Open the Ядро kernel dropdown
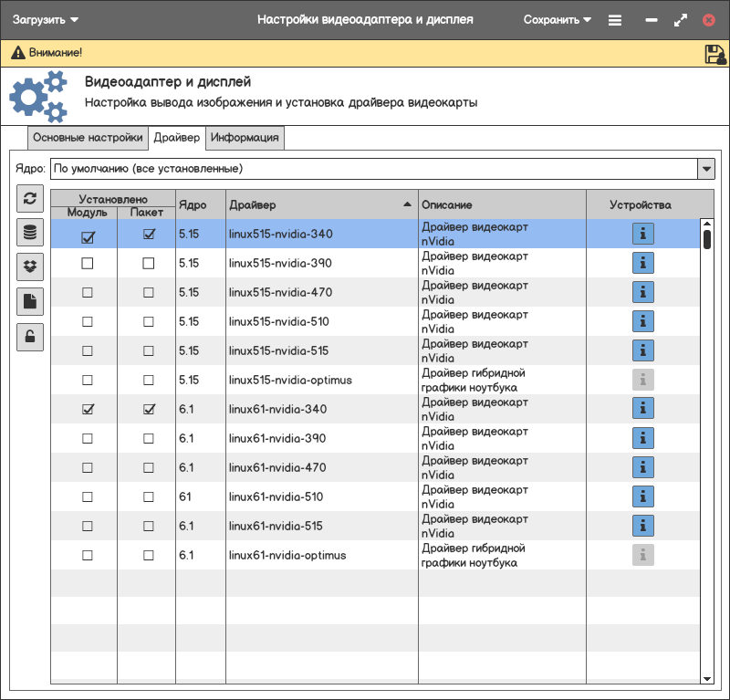730x700 pixels. [705, 169]
